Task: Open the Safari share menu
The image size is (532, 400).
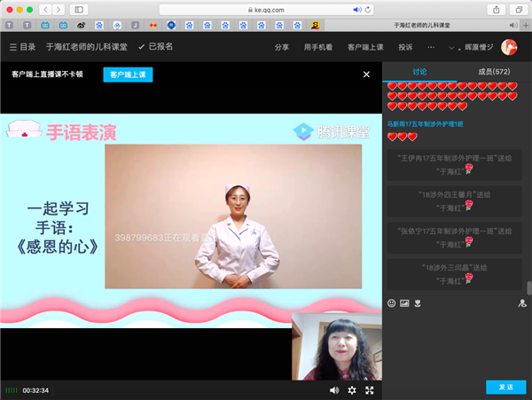Action: point(497,10)
